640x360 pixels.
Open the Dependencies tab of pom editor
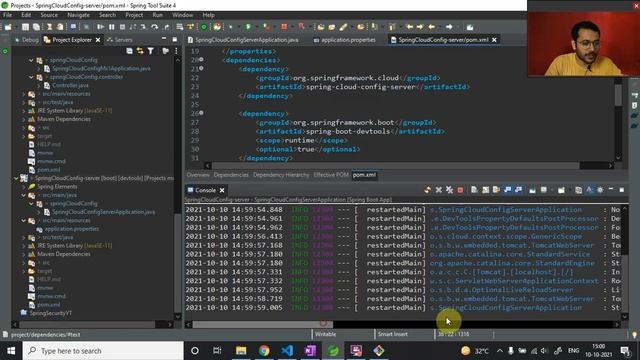coord(231,175)
